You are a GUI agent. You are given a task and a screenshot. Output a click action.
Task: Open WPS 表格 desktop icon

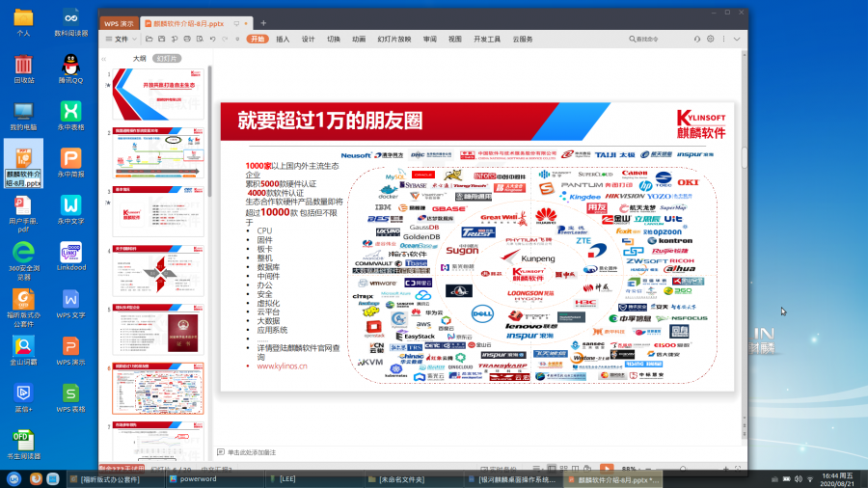[x=70, y=397]
